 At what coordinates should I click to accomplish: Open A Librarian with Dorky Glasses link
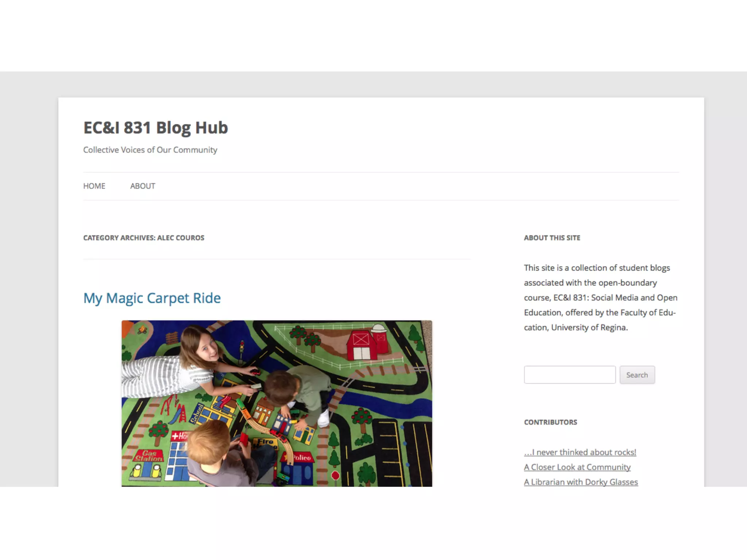click(x=581, y=482)
